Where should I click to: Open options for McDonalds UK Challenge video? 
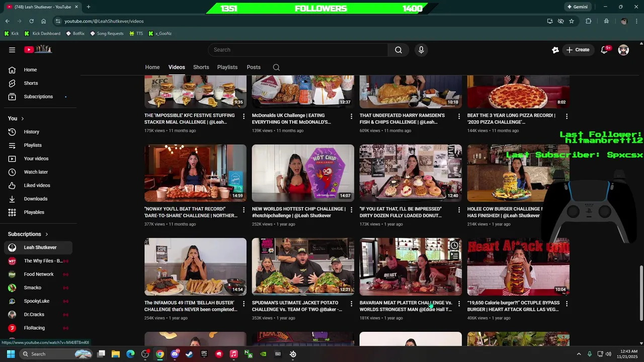tap(351, 116)
